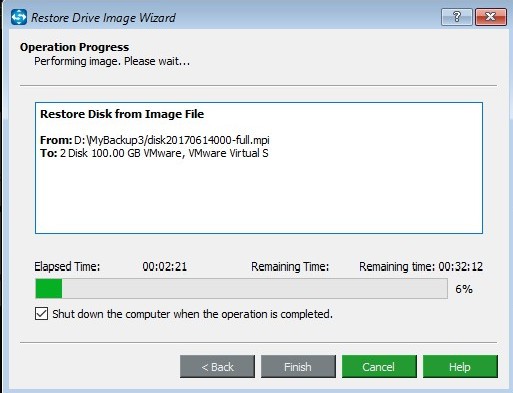Cancel the restore operation

click(x=379, y=366)
